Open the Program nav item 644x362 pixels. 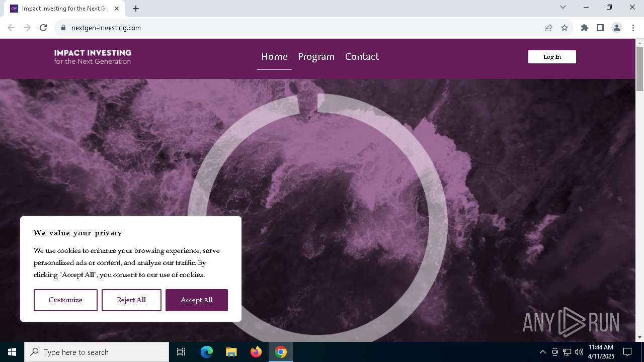pos(316,57)
